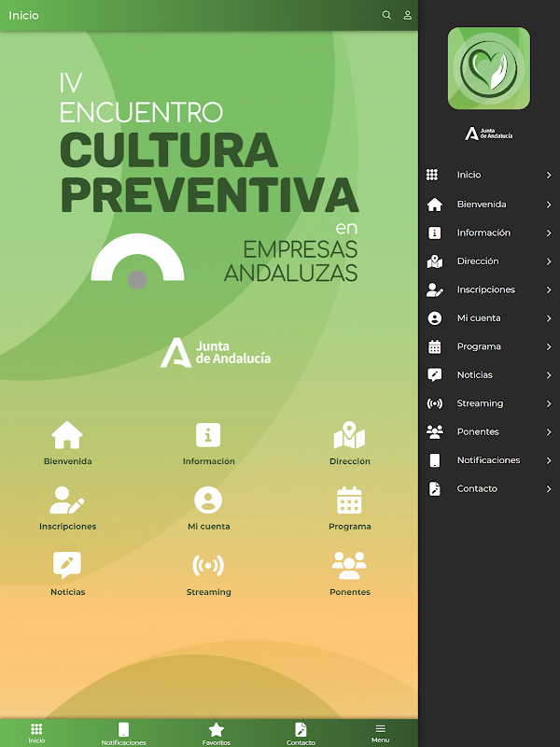560x747 pixels.
Task: Open Favoritos tab in bottom bar
Action: (217, 734)
